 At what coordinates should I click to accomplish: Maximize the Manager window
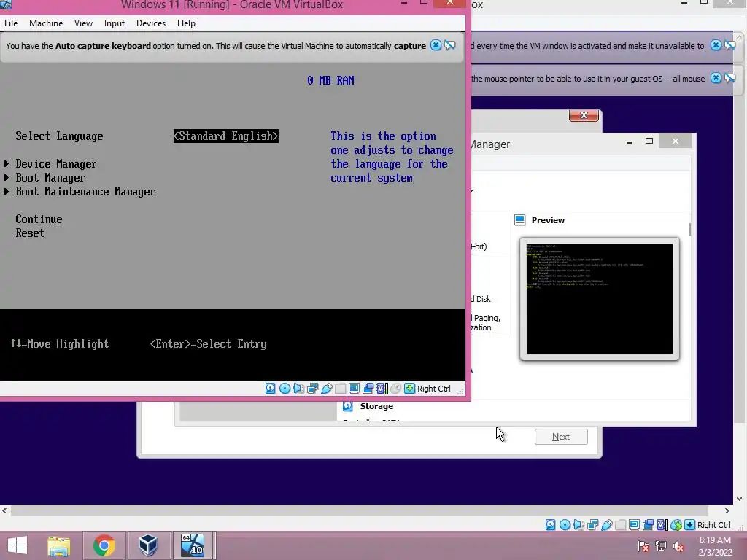tap(649, 141)
